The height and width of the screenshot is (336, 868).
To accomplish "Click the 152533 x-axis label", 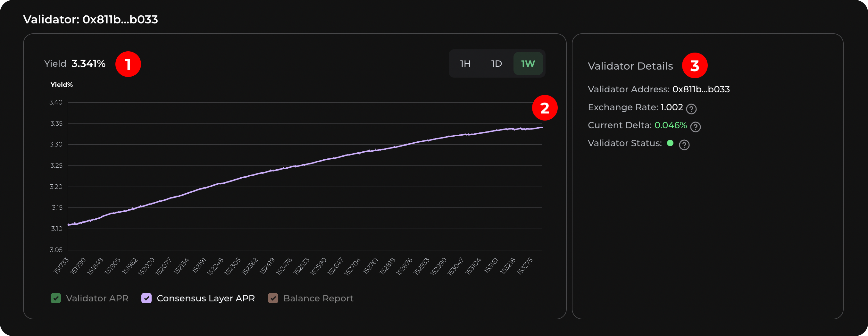I will pos(301,266).
